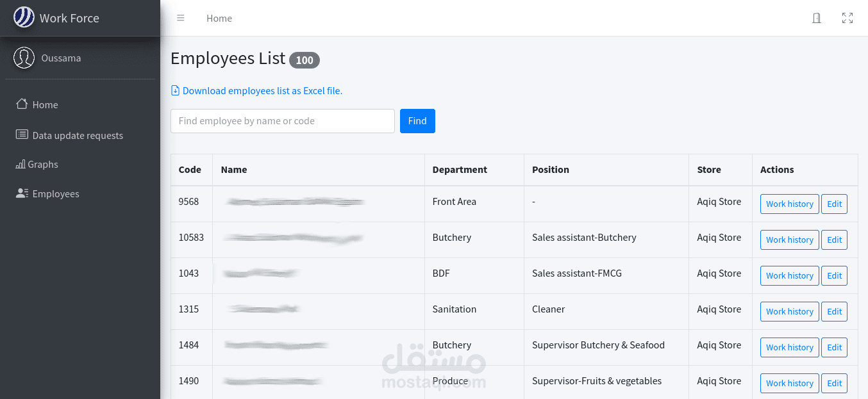Viewport: 868px width, 399px height.
Task: Open Data update requests page
Action: [77, 135]
